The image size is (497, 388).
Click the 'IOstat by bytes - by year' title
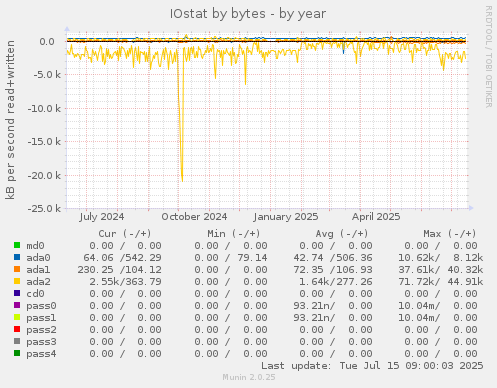click(248, 14)
